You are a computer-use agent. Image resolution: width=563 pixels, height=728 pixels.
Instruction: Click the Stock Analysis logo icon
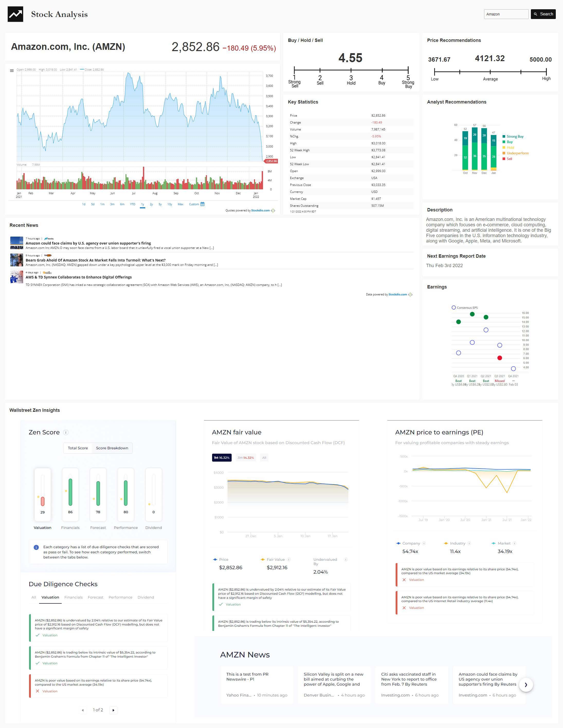15,14
